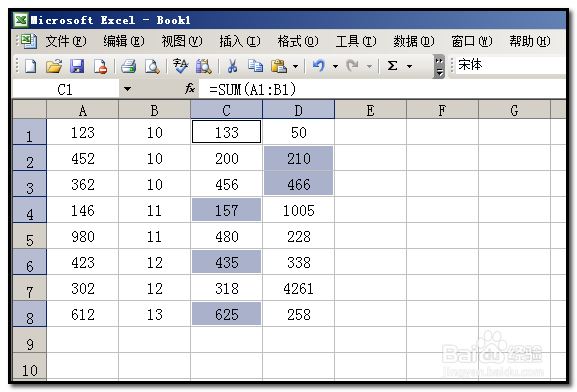This screenshot has height=392, width=577.
Task: Select column C header
Action: click(x=227, y=110)
